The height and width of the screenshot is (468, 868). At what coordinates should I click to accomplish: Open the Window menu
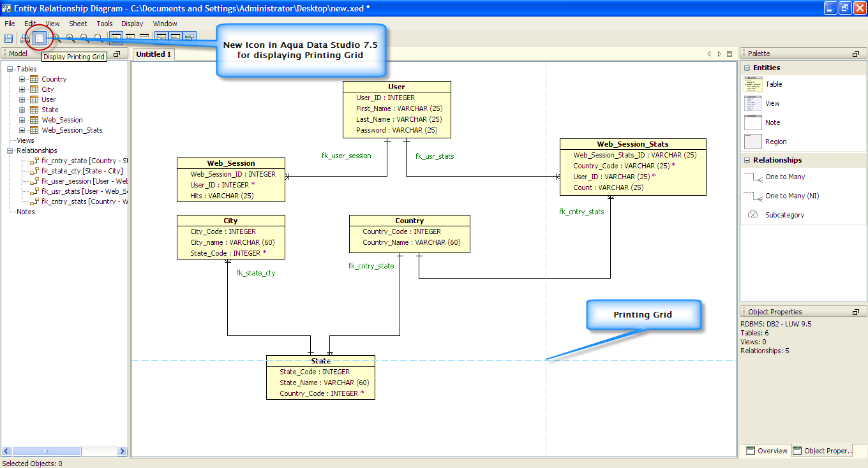point(165,24)
